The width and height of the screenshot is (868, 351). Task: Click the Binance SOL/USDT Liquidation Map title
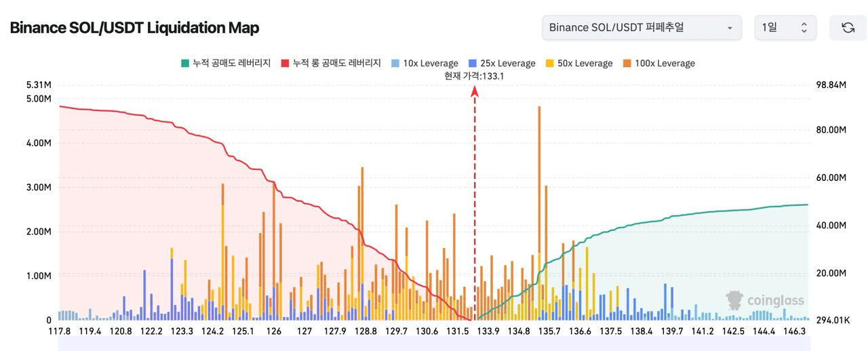[x=134, y=28]
